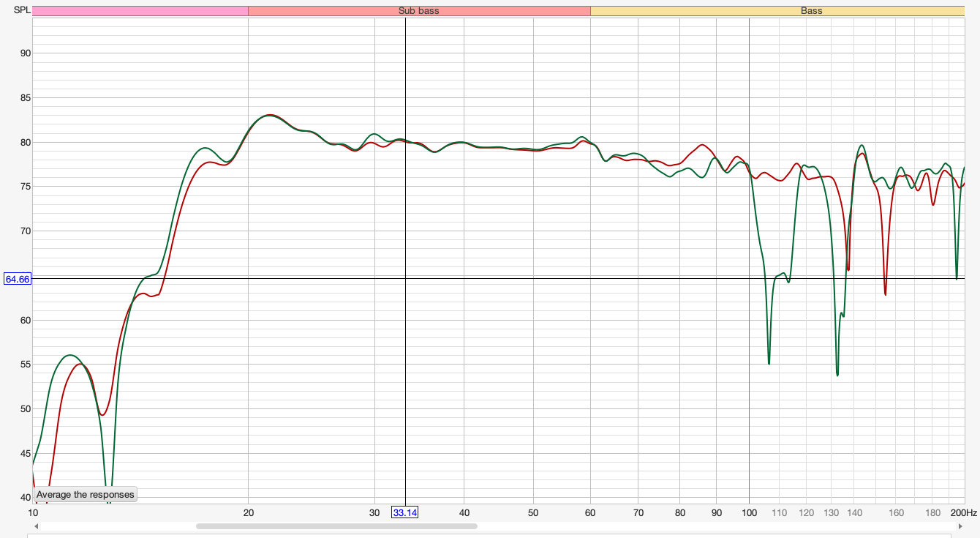This screenshot has width=980, height=538.
Task: Click the 33.14 cursor frequency readout
Action: pos(404,512)
